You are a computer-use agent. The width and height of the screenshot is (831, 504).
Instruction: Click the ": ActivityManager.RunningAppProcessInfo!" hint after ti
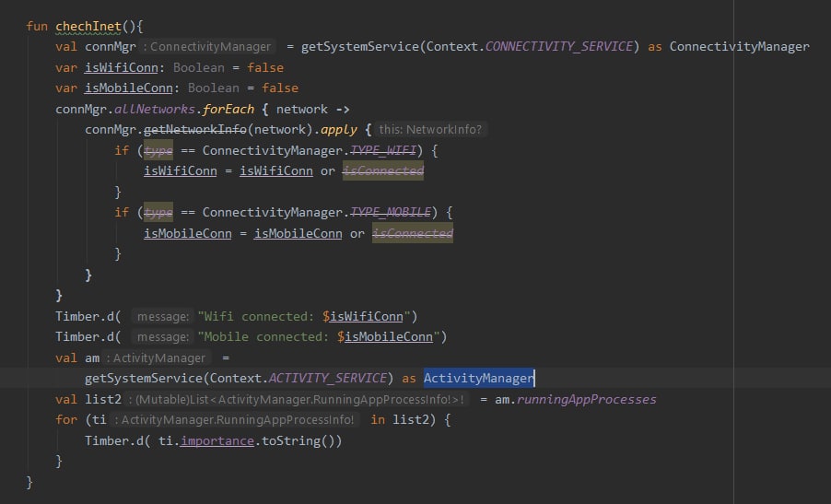pos(234,420)
